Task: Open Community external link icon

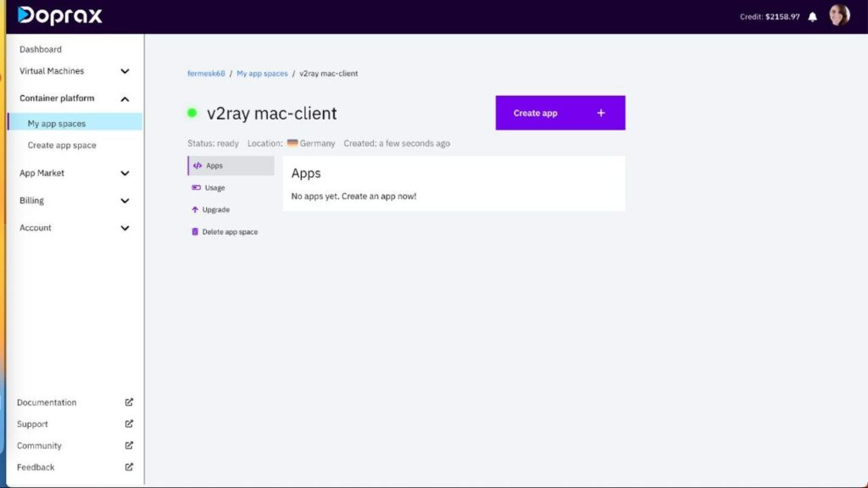Action: pos(129,446)
